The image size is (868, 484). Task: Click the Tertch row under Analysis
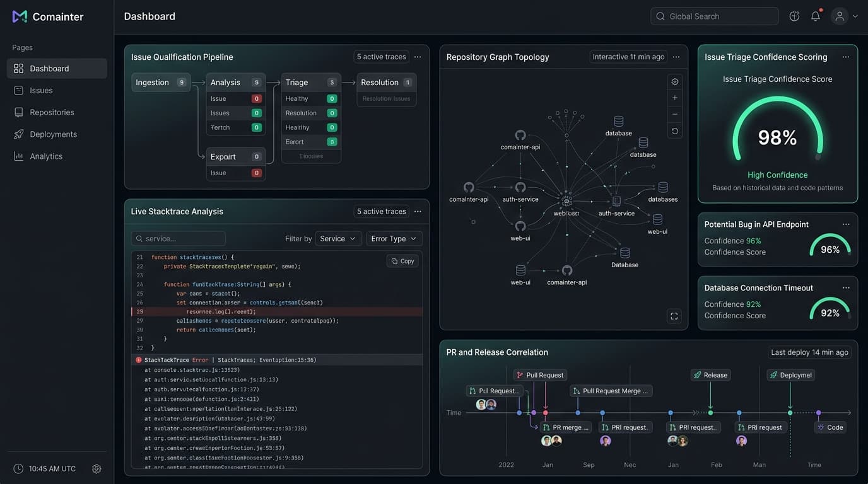[x=235, y=127]
